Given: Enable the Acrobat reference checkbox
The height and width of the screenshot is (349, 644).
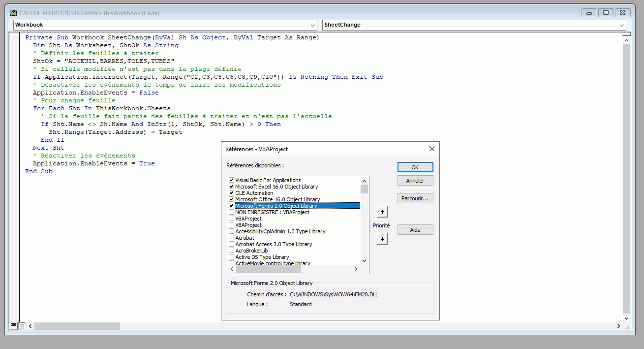Looking at the screenshot, I should [x=232, y=238].
